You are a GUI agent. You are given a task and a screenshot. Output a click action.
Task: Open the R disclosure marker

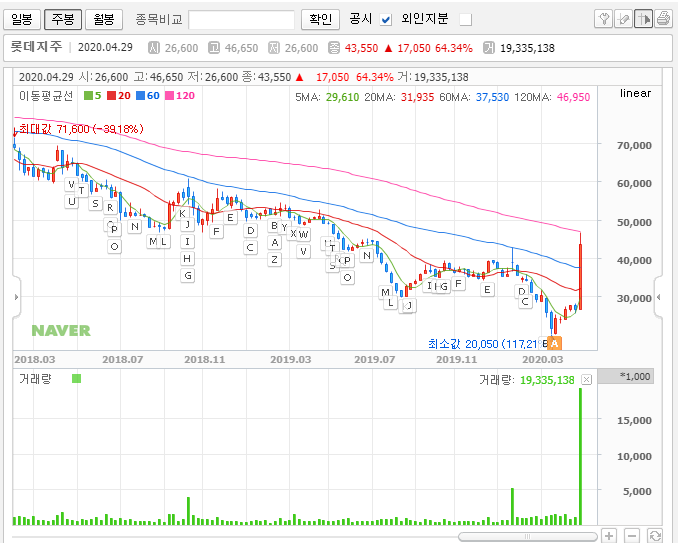click(x=110, y=208)
